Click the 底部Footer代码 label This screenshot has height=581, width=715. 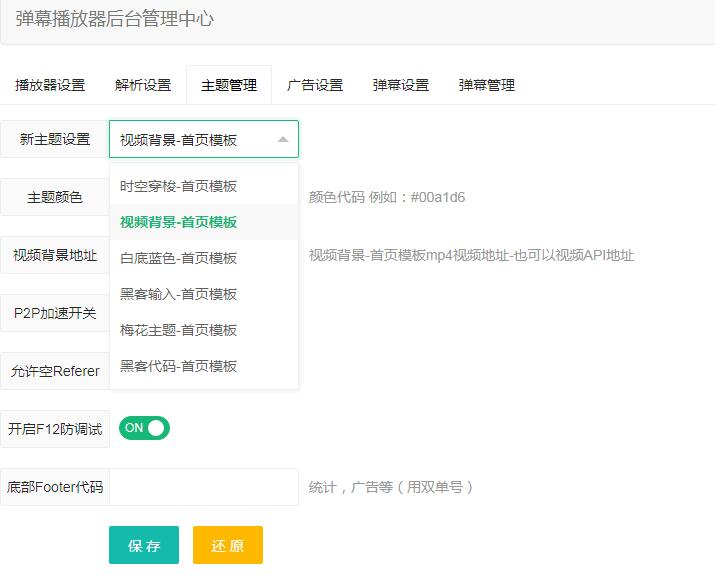tap(55, 487)
